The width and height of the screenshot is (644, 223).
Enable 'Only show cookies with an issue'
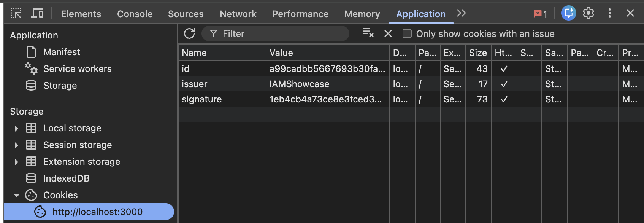coord(407,34)
